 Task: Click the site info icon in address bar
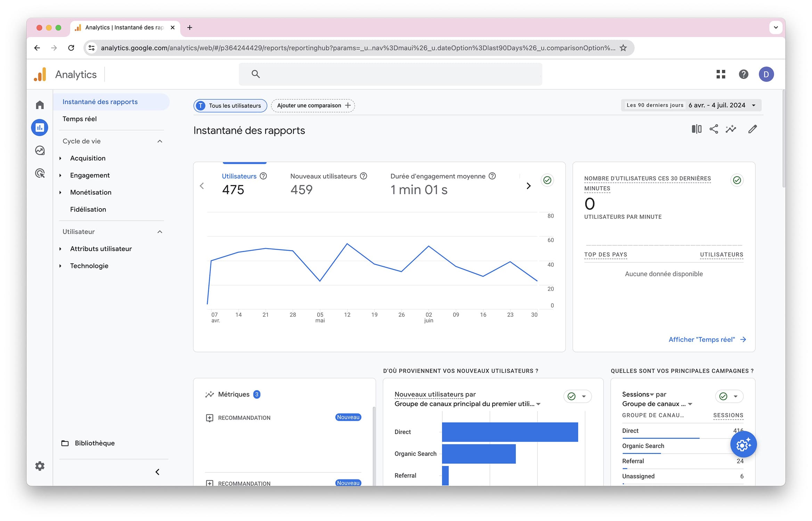coord(91,48)
